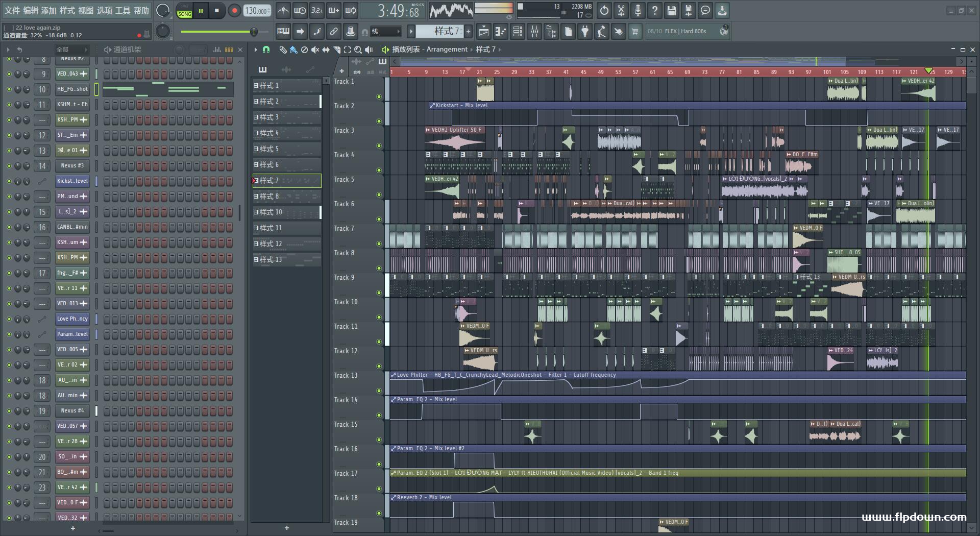Screen dimensions: 980x536
Task: Enable wait-for-input-to-start-playing icon
Action: click(300, 10)
